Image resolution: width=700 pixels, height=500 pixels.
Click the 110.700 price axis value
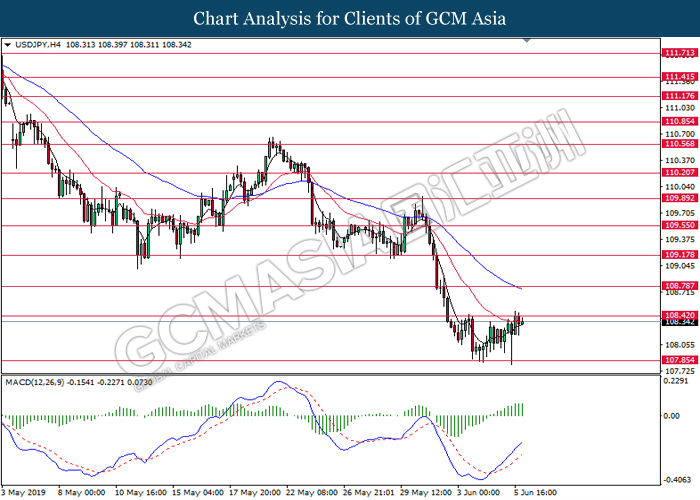coord(680,134)
